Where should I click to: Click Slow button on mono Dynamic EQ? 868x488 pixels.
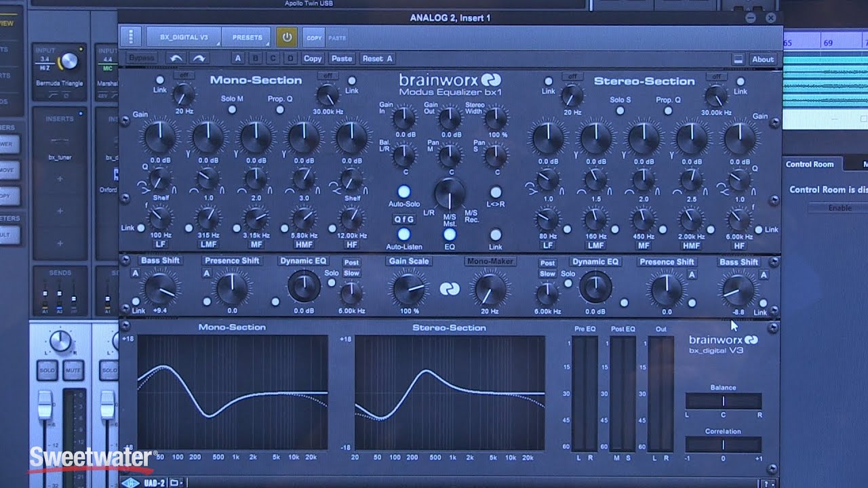click(351, 273)
